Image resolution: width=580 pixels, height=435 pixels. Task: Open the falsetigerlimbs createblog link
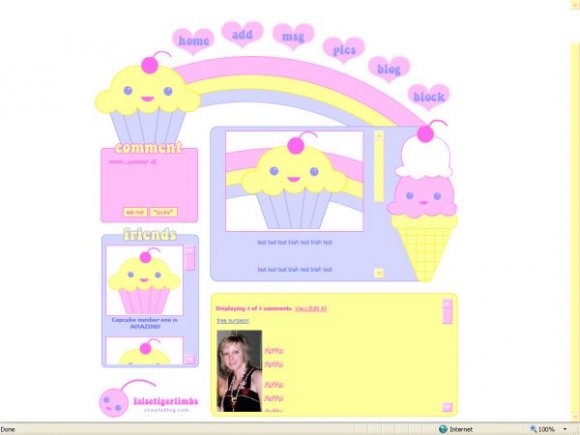click(x=166, y=404)
